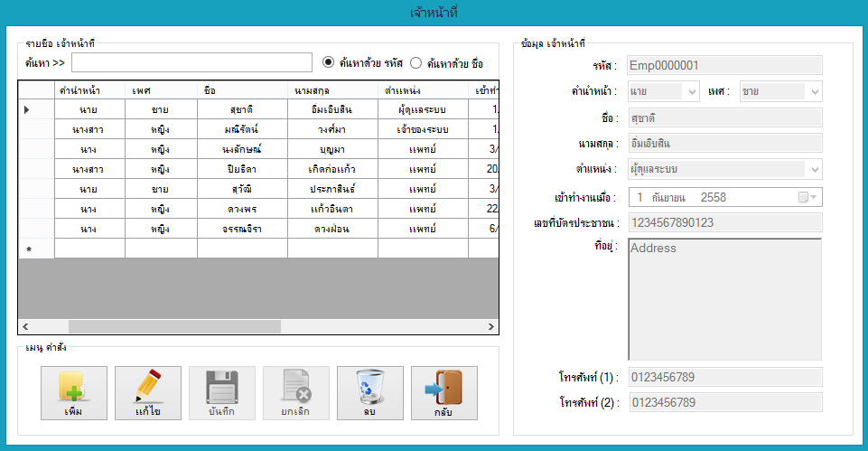Click the ชื่อ column header in the table

point(242,90)
